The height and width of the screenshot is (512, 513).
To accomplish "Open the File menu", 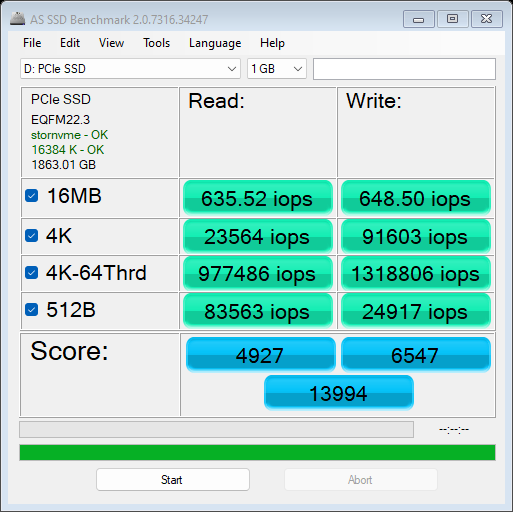I will click(32, 43).
